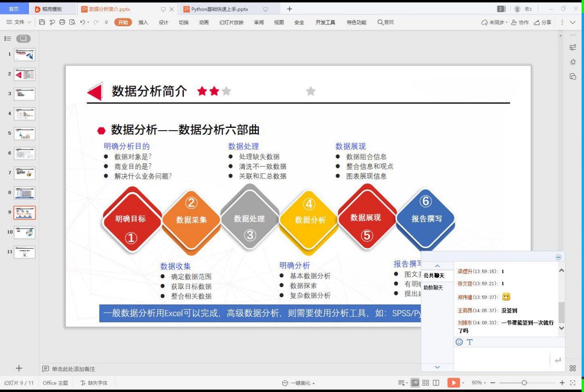The height and width of the screenshot is (392, 584).
Task: Open the 插入 ribbon tab
Action: click(x=143, y=22)
